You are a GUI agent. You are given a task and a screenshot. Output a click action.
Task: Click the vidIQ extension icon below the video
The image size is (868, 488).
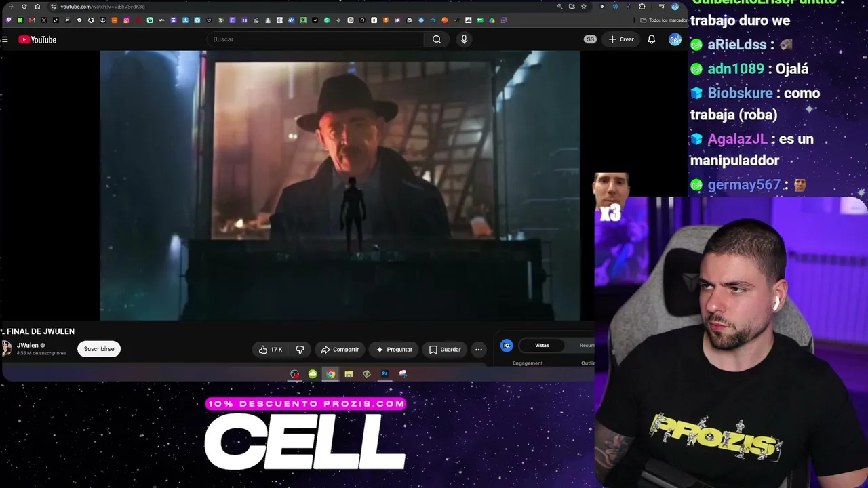(x=507, y=346)
